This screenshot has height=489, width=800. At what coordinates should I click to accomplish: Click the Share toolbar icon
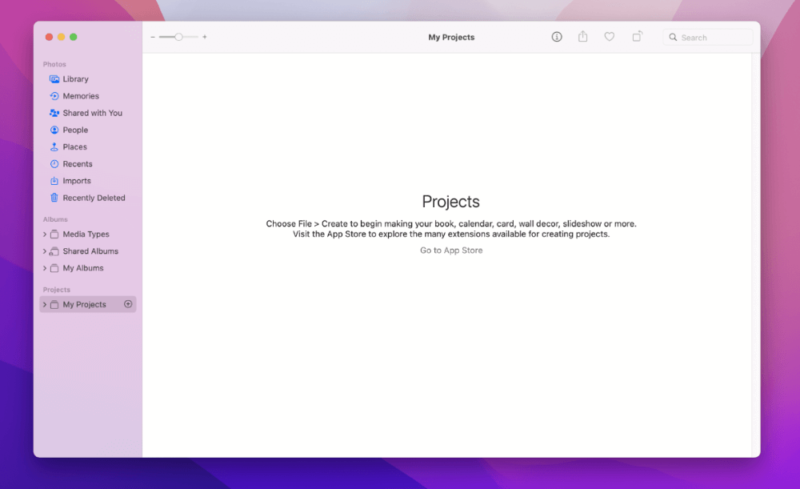[583, 36]
